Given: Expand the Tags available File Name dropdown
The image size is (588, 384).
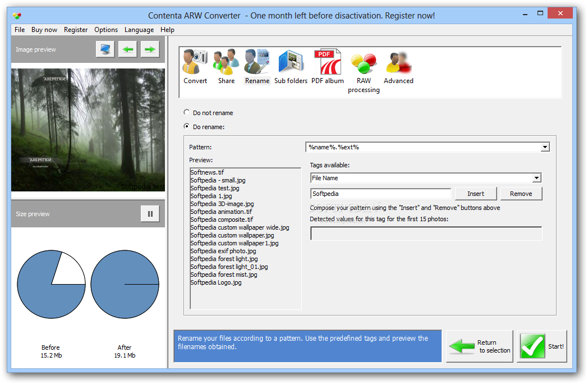Looking at the screenshot, I should (536, 178).
